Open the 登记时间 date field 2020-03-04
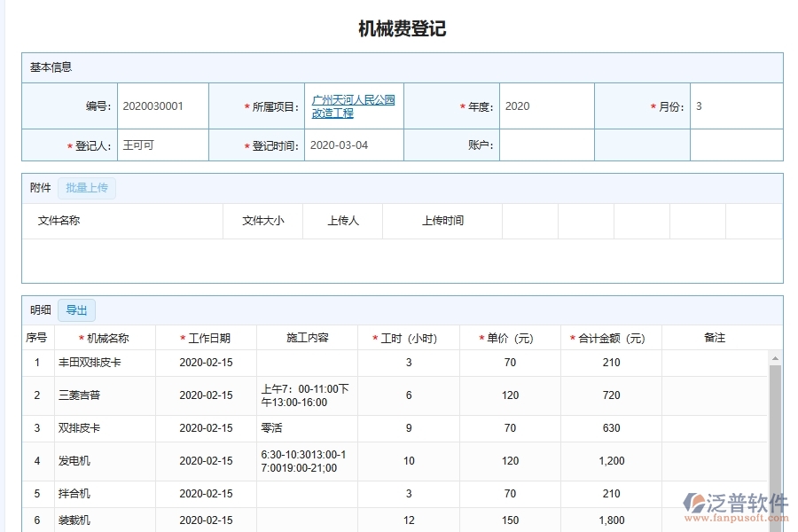This screenshot has height=532, width=798. tap(353, 145)
